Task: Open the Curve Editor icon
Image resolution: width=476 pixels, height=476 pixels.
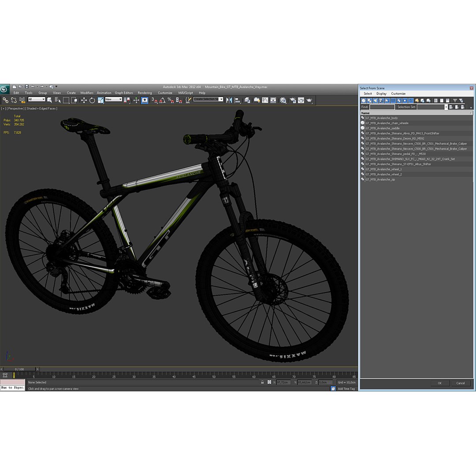Action: [x=265, y=100]
